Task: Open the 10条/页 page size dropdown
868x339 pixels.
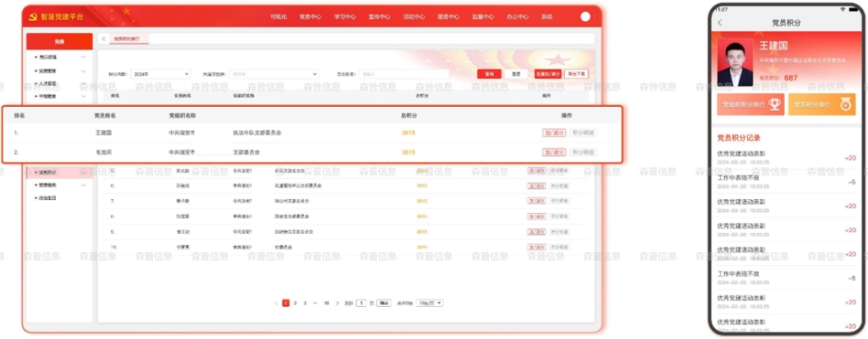Action: coord(430,303)
